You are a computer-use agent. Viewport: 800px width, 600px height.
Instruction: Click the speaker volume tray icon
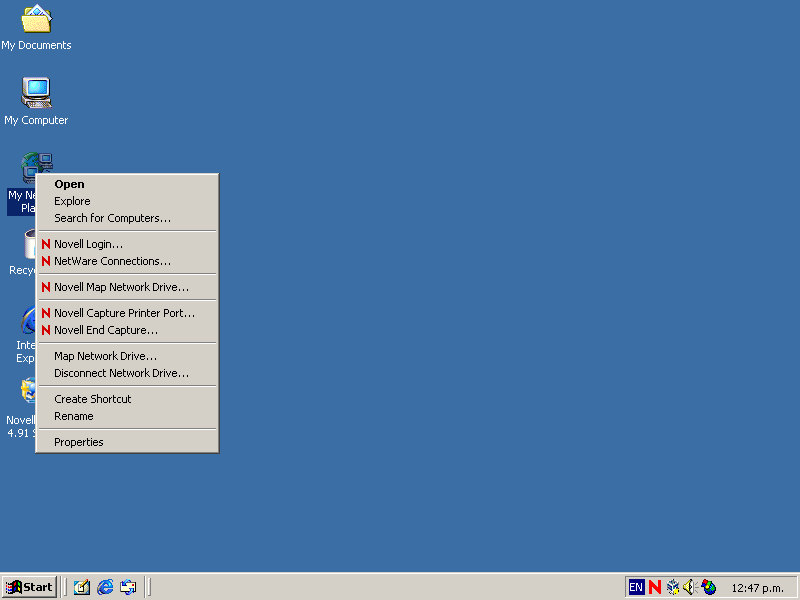pyautogui.click(x=690, y=587)
